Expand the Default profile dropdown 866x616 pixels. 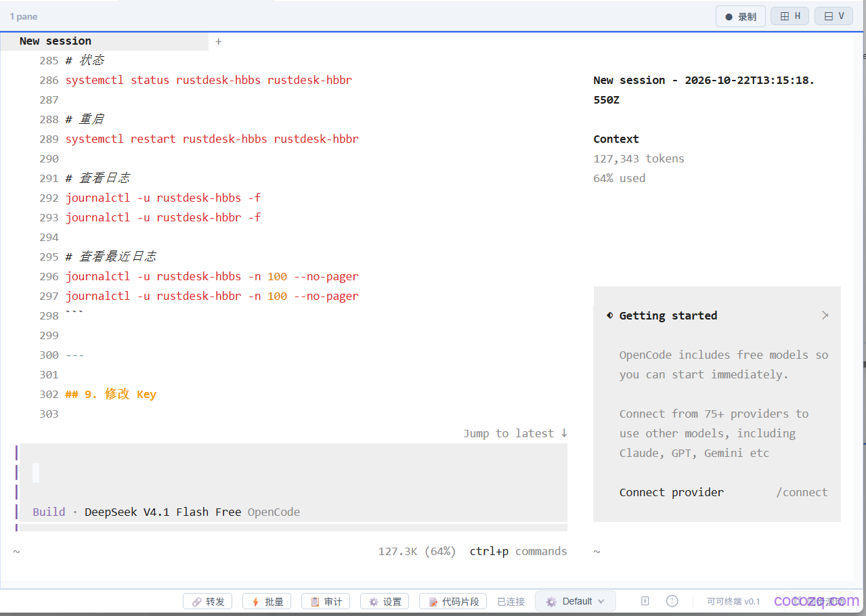click(x=576, y=601)
